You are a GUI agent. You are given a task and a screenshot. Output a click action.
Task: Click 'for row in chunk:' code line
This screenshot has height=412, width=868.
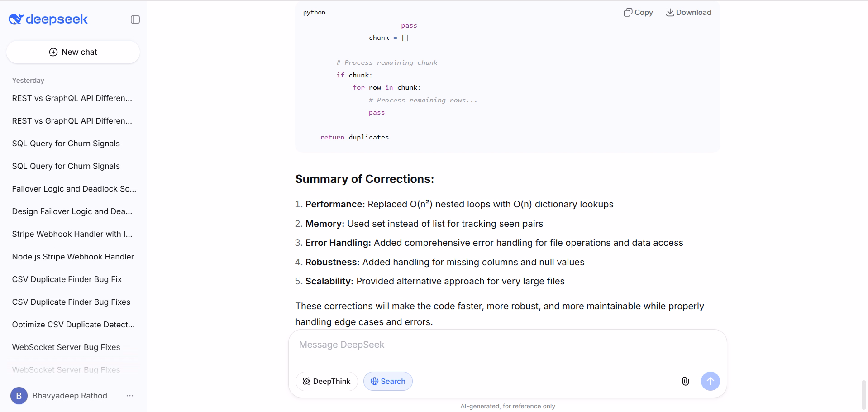tap(386, 87)
